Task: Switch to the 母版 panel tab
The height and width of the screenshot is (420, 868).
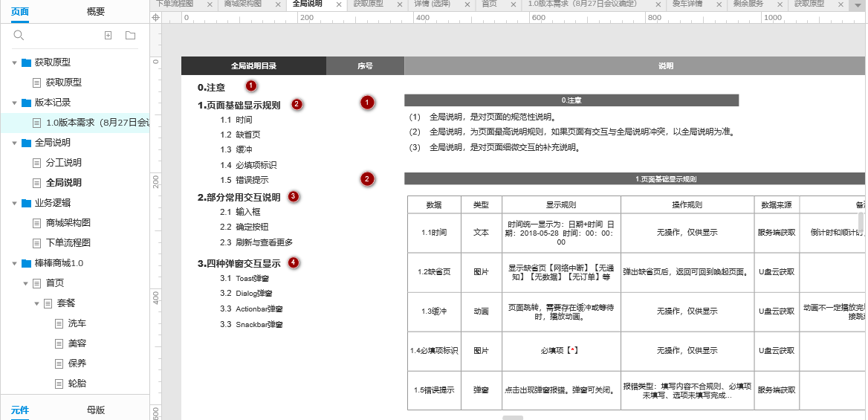Action: pos(96,410)
